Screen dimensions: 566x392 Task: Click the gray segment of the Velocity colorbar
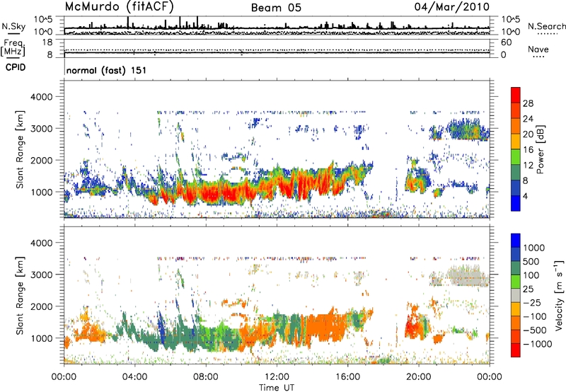(516, 295)
